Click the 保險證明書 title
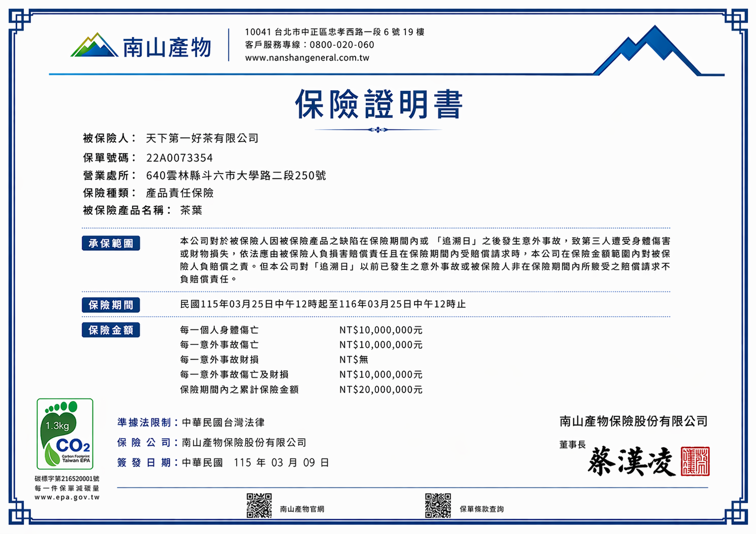756x534 pixels. (x=379, y=104)
